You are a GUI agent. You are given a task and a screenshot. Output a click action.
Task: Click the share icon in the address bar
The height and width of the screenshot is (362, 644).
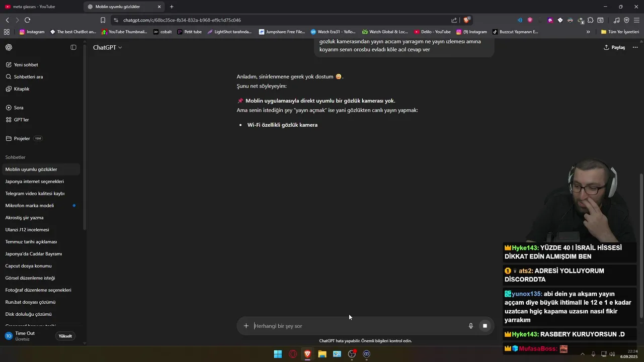click(454, 20)
